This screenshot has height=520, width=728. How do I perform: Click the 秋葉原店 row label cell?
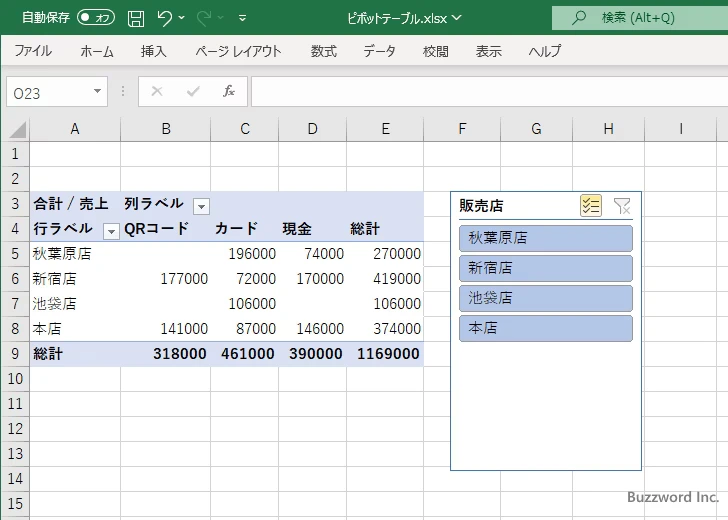[75, 254]
